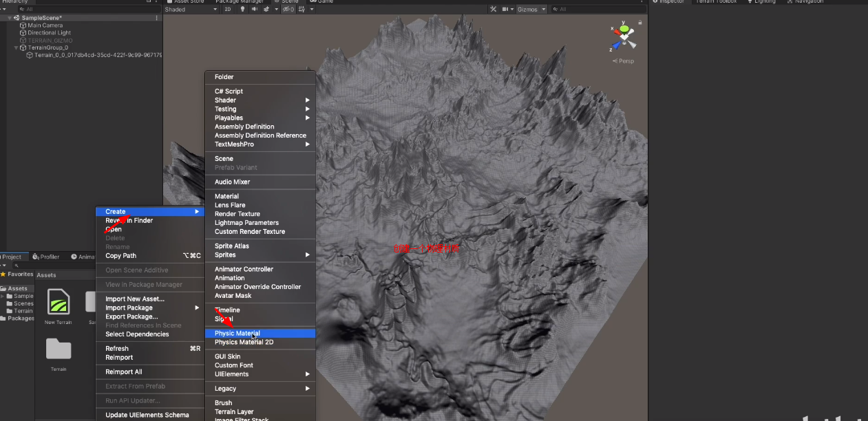Choose GUI Skin from Create submenu
Image resolution: width=868 pixels, height=421 pixels.
260,356
